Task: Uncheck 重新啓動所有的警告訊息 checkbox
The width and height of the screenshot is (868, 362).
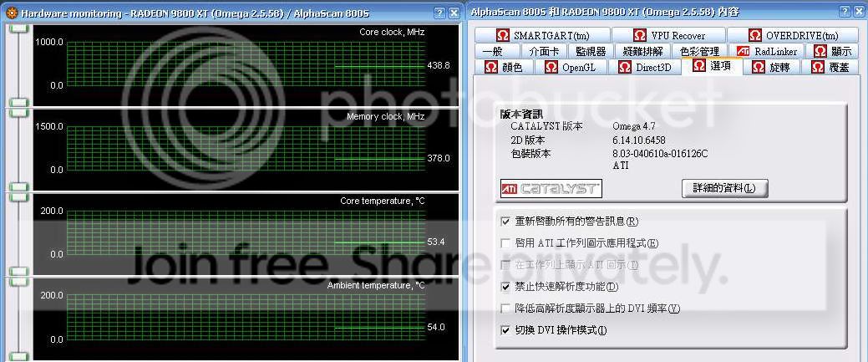Action: (505, 222)
